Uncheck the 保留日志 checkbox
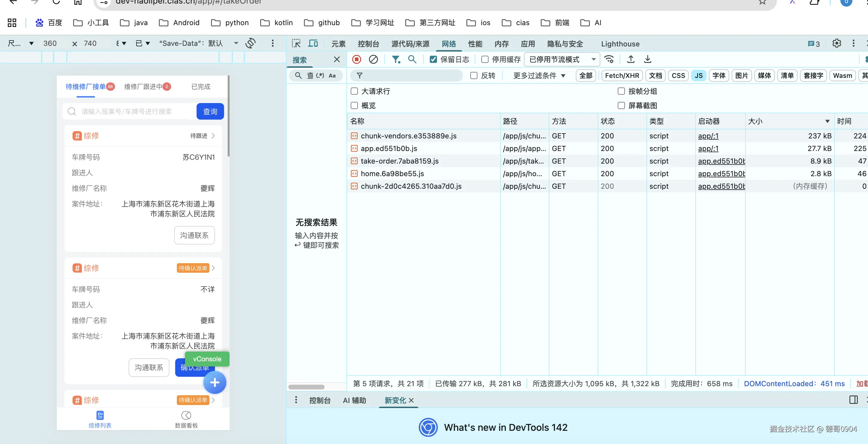The height and width of the screenshot is (444, 868). [x=433, y=59]
